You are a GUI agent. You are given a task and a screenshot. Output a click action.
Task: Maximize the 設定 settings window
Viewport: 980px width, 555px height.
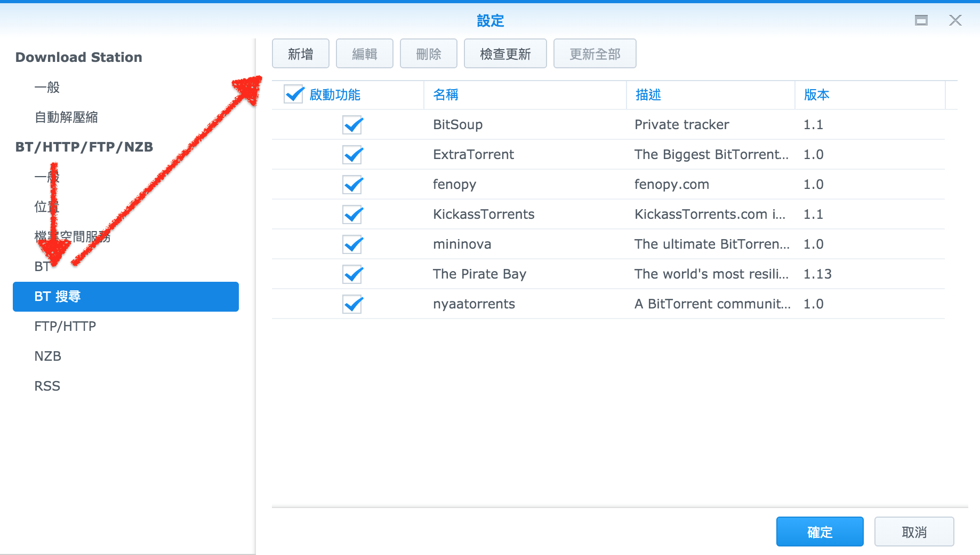click(921, 20)
